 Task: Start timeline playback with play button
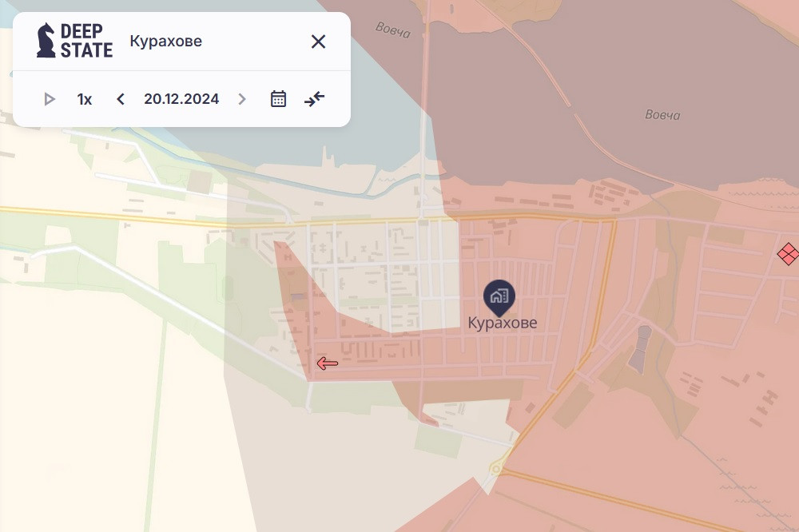[50, 99]
